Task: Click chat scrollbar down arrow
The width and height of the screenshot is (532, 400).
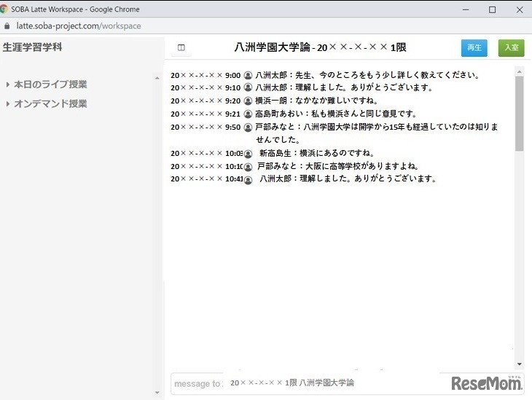Action: [x=519, y=364]
